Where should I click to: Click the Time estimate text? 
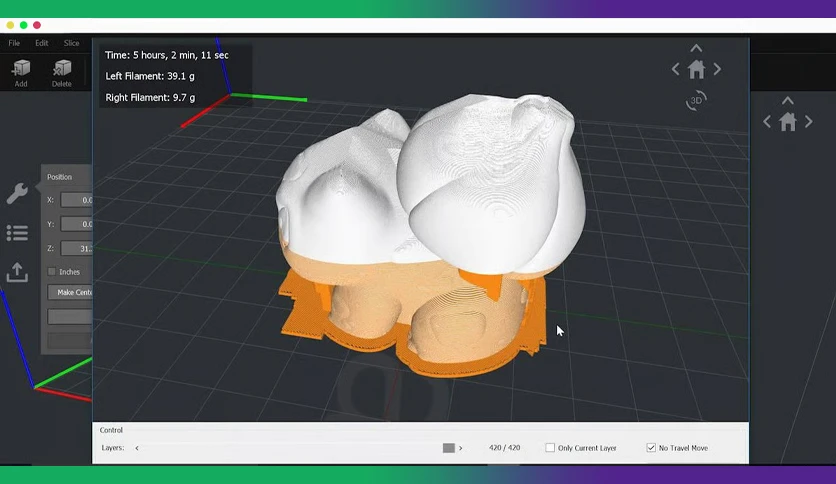tap(167, 55)
